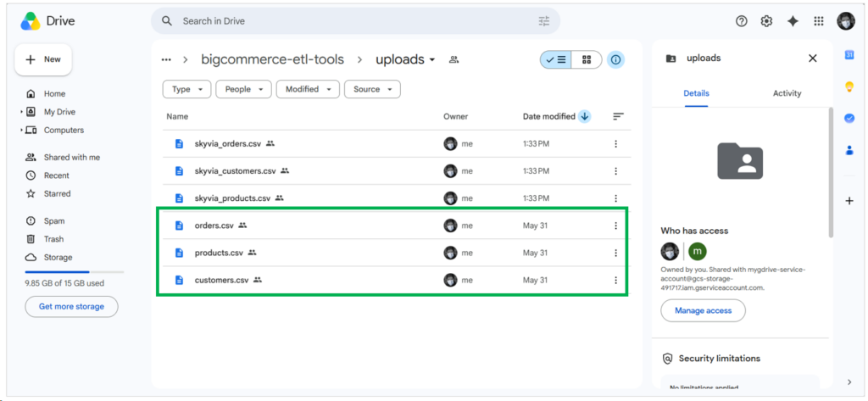868x401 pixels.
Task: Open more actions for skyvia_products.csv
Action: coord(615,198)
